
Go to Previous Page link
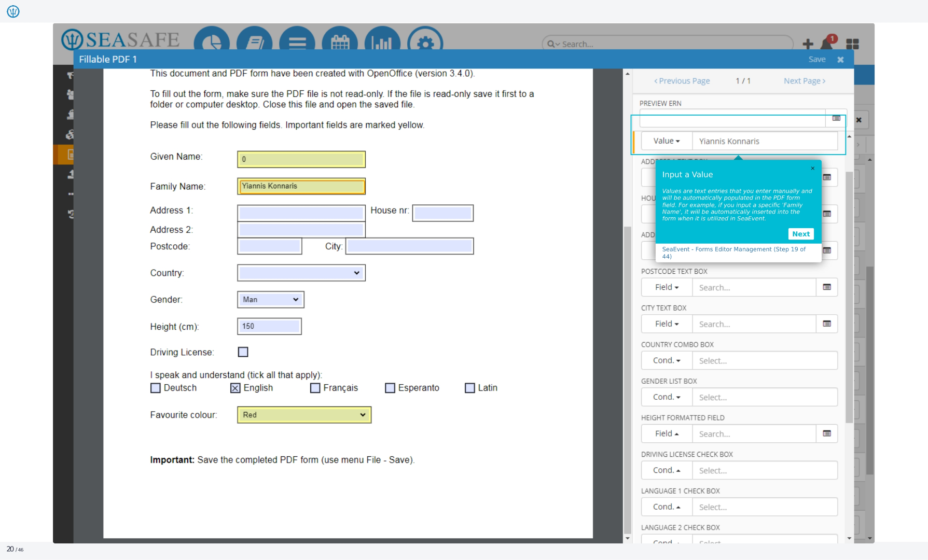click(x=682, y=81)
